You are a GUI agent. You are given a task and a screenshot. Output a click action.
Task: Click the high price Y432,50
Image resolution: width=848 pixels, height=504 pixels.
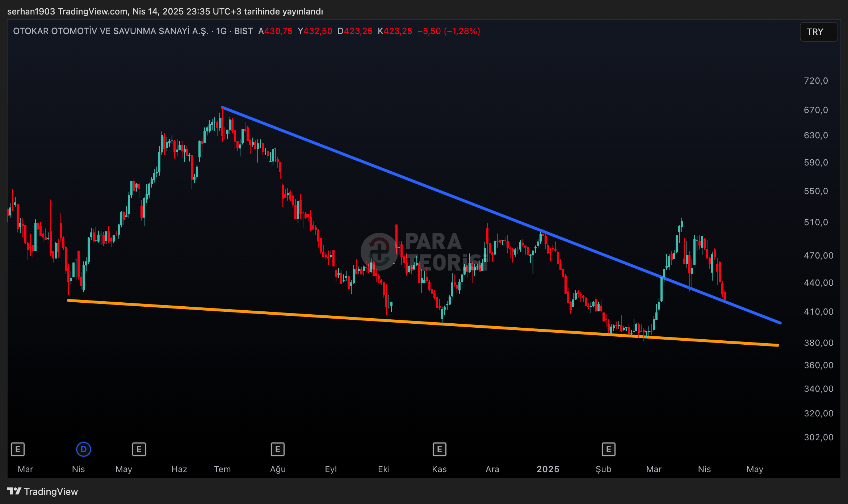(x=315, y=31)
